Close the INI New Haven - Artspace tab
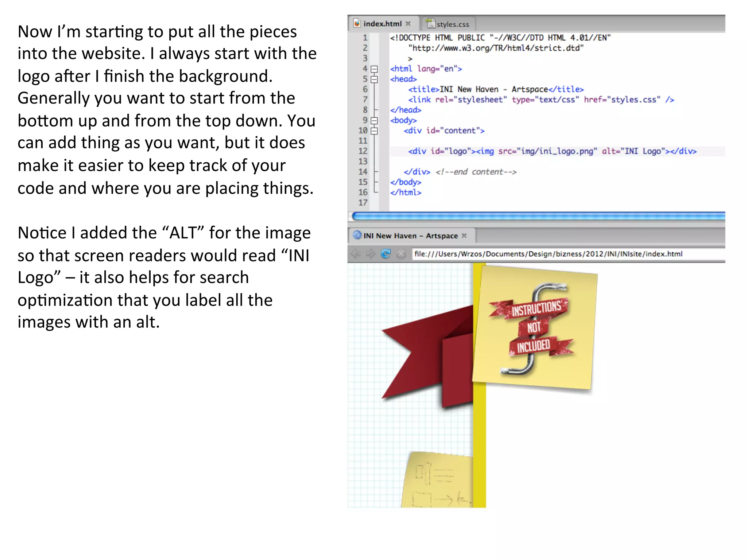The height and width of the screenshot is (560, 747). click(x=464, y=236)
